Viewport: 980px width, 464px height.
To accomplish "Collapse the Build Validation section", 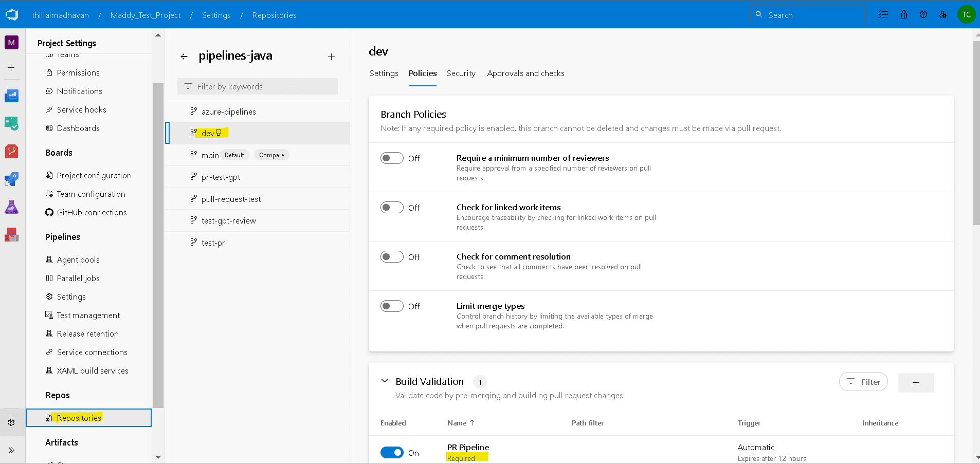I will click(384, 381).
